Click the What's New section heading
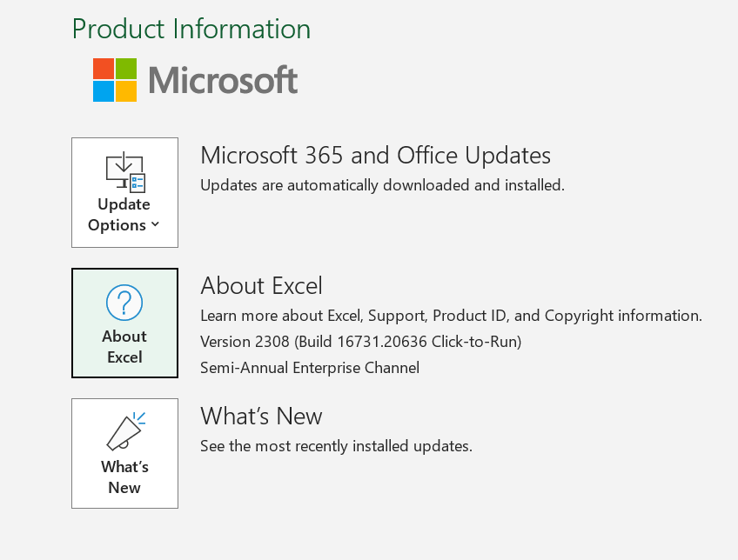The height and width of the screenshot is (560, 738). (261, 416)
